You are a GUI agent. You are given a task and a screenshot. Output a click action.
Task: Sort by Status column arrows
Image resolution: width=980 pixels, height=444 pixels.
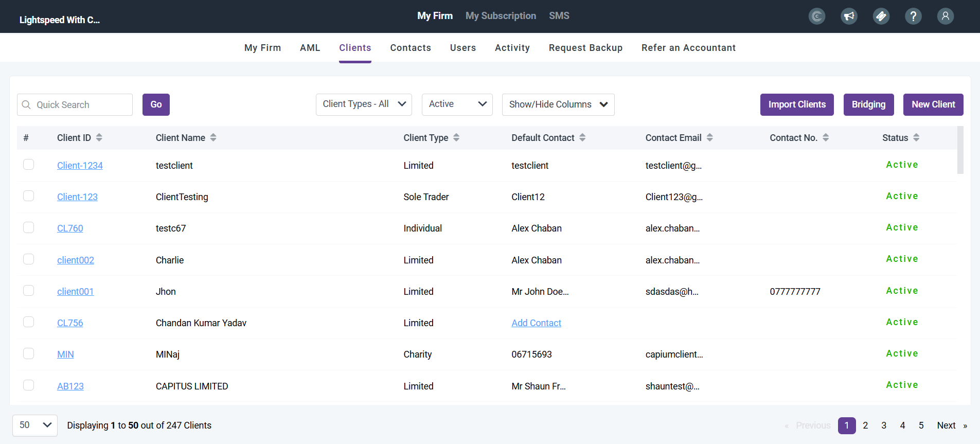coord(916,137)
